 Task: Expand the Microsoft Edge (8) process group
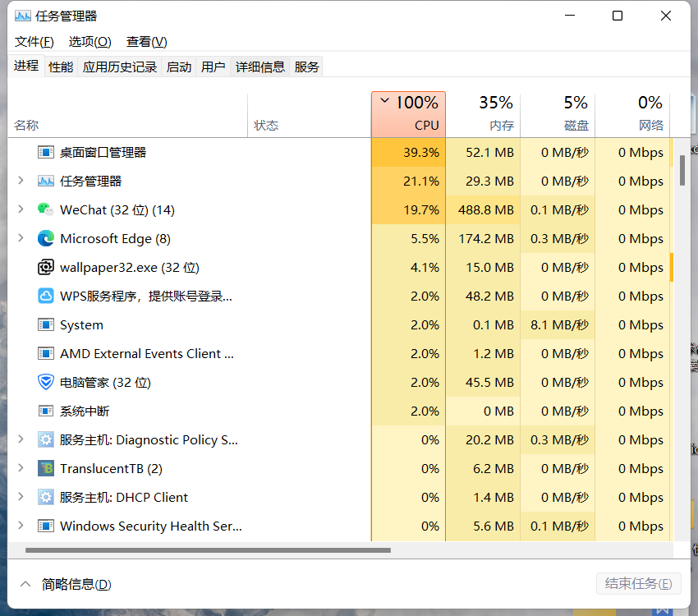(21, 238)
